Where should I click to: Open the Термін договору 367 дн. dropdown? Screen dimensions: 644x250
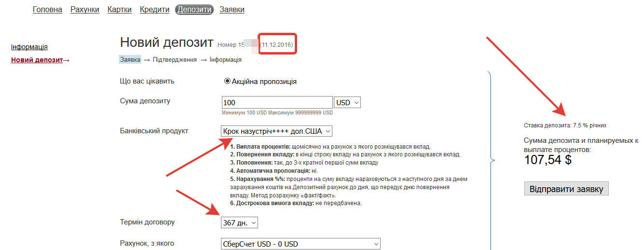pos(240,222)
